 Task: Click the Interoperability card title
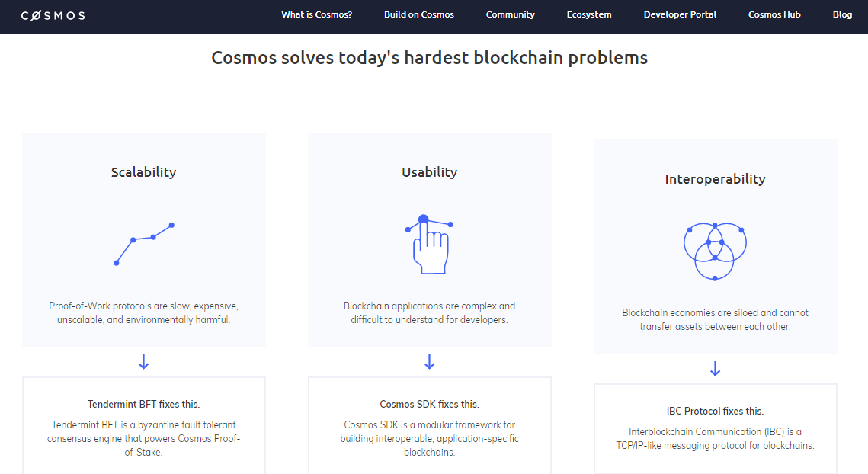(x=716, y=179)
